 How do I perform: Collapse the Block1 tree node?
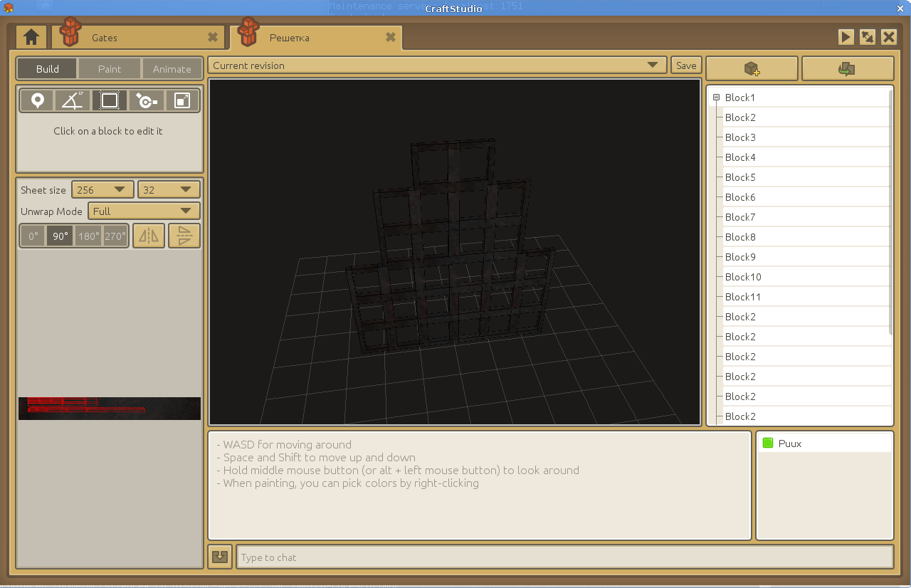(716, 98)
